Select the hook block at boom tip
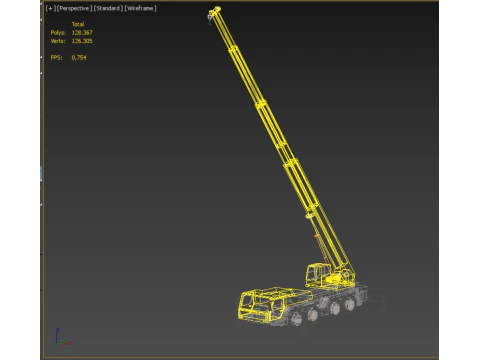This screenshot has width=480, height=360. (x=210, y=19)
